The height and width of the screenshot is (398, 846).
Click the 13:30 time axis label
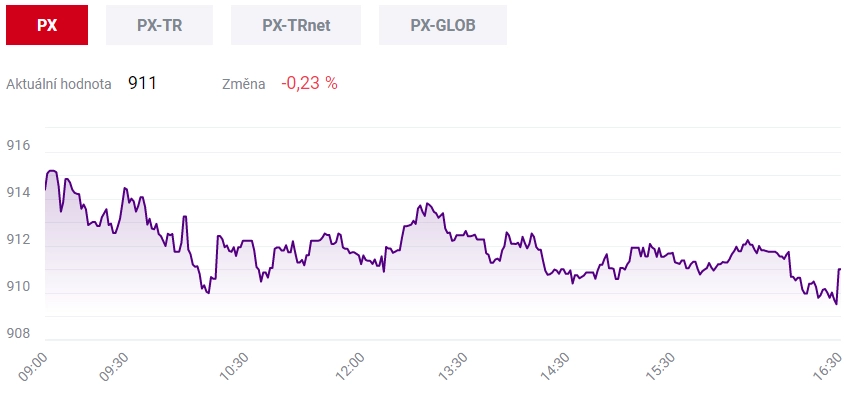pos(453,366)
